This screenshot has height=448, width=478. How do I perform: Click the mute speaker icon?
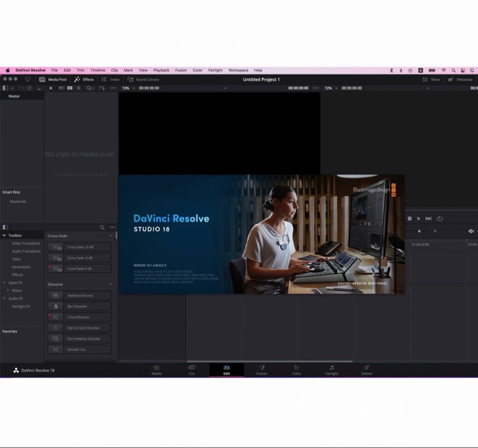[471, 231]
